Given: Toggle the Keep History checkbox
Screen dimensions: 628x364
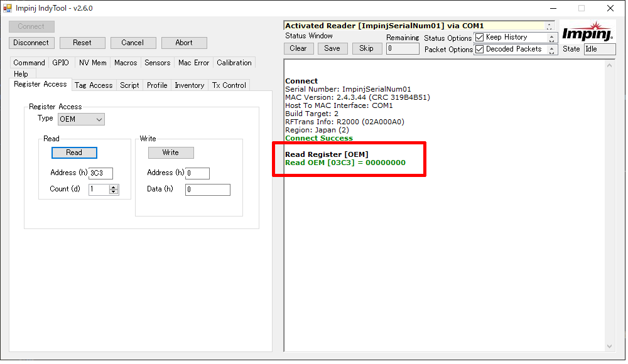Looking at the screenshot, I should click(479, 38).
